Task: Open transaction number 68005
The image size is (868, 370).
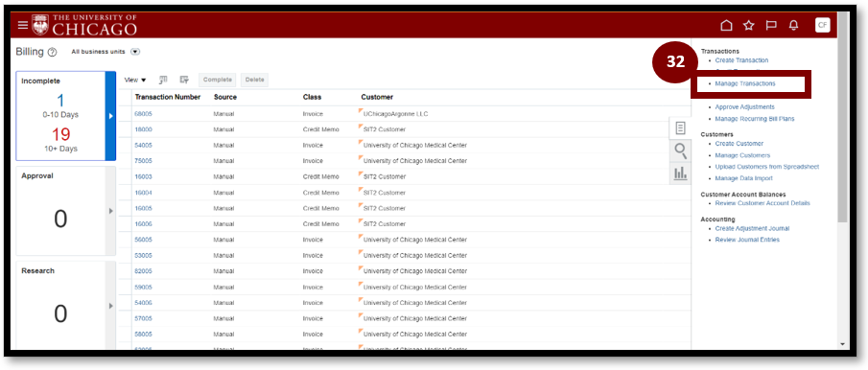Action: point(143,114)
